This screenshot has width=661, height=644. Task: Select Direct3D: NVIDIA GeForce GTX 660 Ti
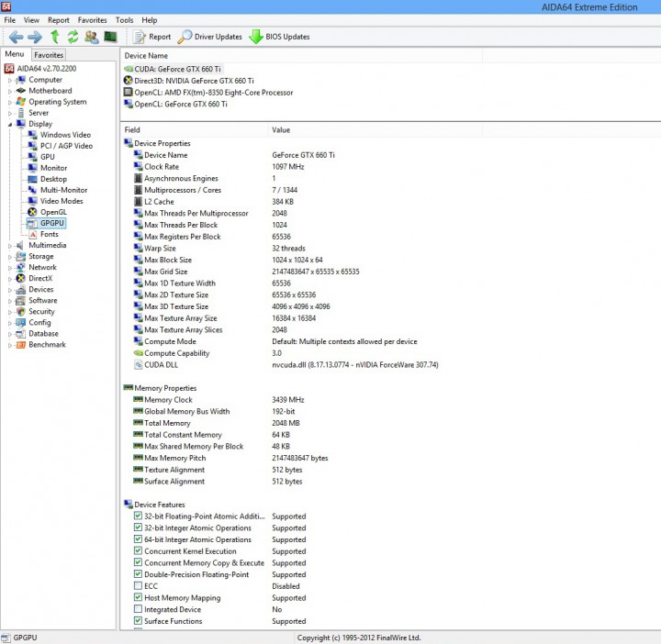(189, 81)
